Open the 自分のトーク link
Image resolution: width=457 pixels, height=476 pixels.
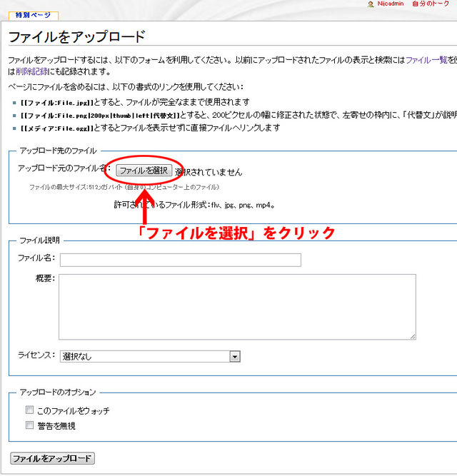click(431, 4)
